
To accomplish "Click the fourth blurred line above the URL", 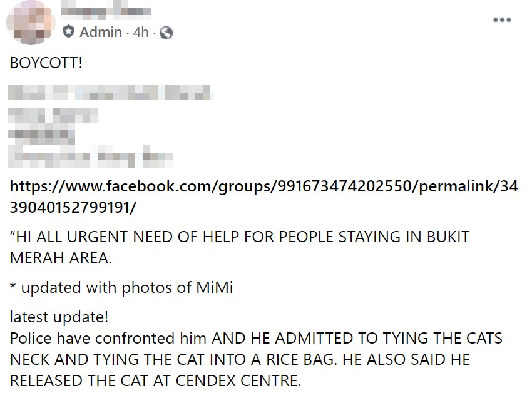I will pos(91,156).
